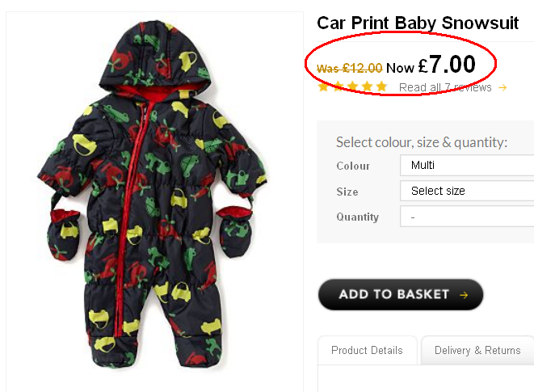Open the Quantity dropdown
The height and width of the screenshot is (392, 534).
pyautogui.click(x=467, y=217)
